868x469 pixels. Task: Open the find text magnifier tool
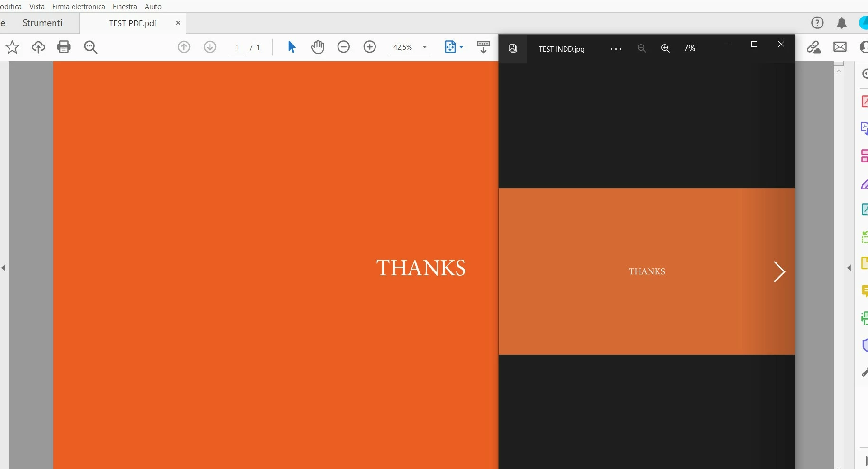pyautogui.click(x=91, y=47)
